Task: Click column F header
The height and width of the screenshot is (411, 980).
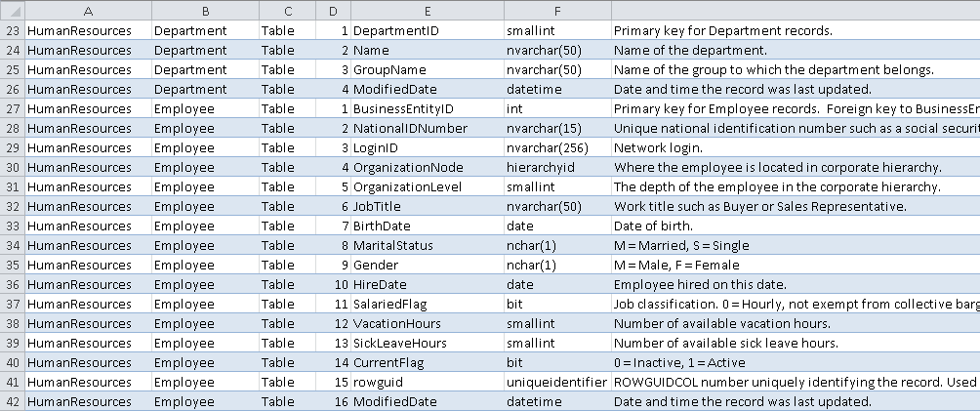Action: point(556,10)
